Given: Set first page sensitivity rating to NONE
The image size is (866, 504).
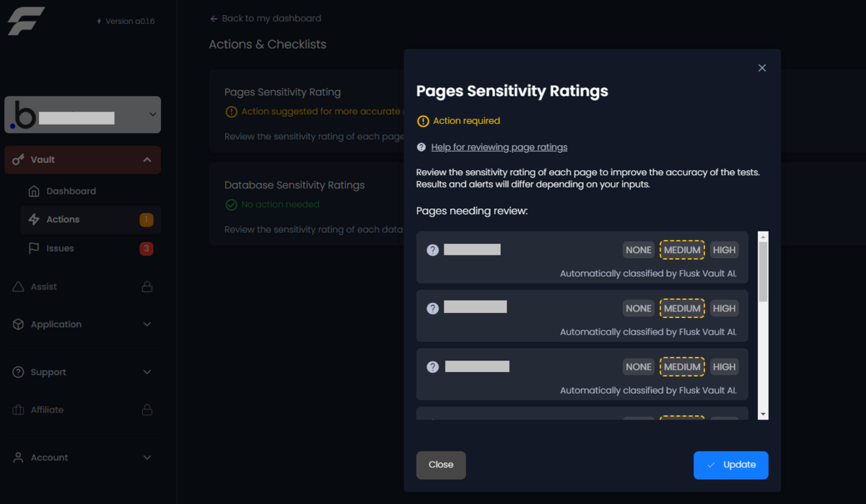Looking at the screenshot, I should [639, 250].
